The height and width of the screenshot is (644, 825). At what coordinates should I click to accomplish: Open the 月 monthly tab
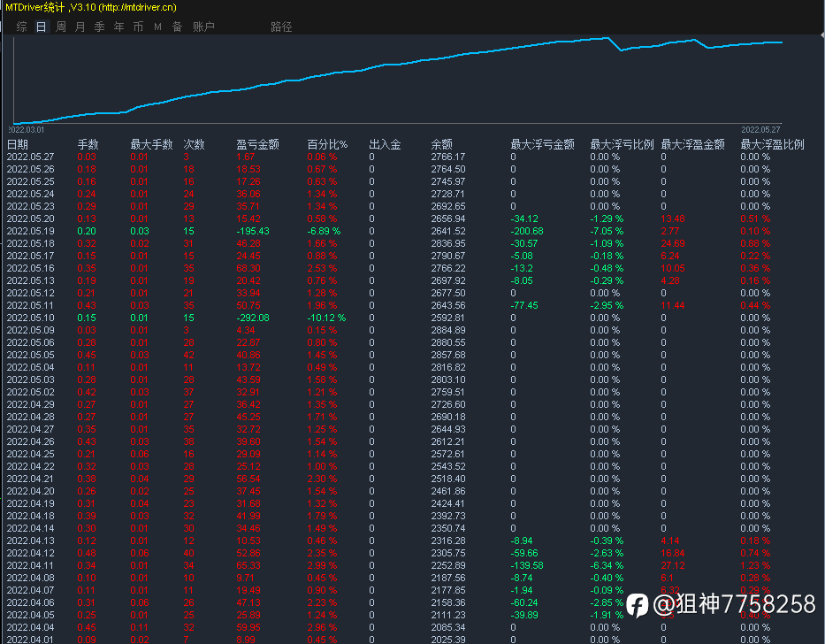80,27
